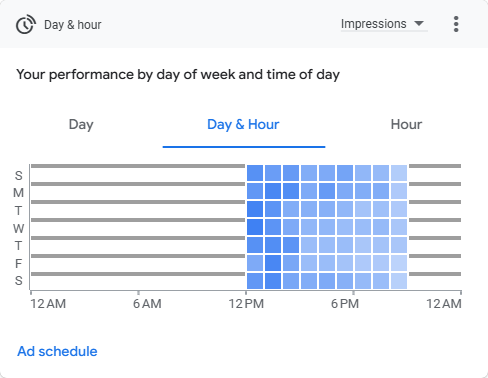The width and height of the screenshot is (488, 378).
Task: Switch to the Day tab
Action: 81,125
